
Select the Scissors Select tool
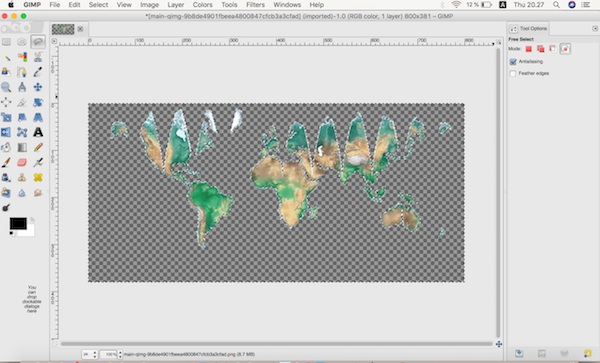[38, 57]
